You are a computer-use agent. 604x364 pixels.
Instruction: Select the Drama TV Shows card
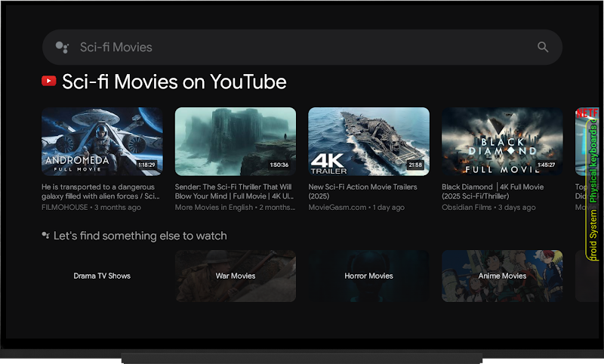click(102, 276)
